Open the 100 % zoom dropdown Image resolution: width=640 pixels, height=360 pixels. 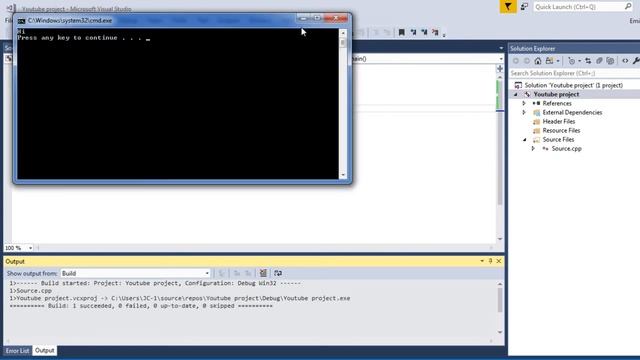point(30,248)
